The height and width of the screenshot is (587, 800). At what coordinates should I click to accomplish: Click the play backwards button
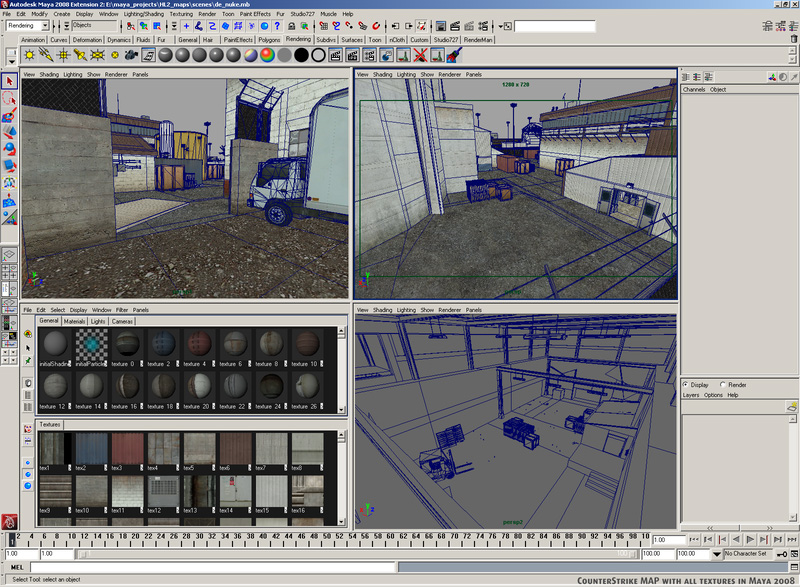(x=736, y=539)
